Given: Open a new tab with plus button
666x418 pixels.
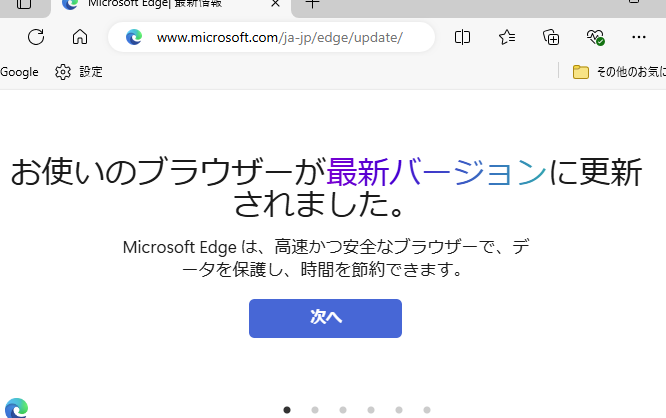Looking at the screenshot, I should pos(312,4).
